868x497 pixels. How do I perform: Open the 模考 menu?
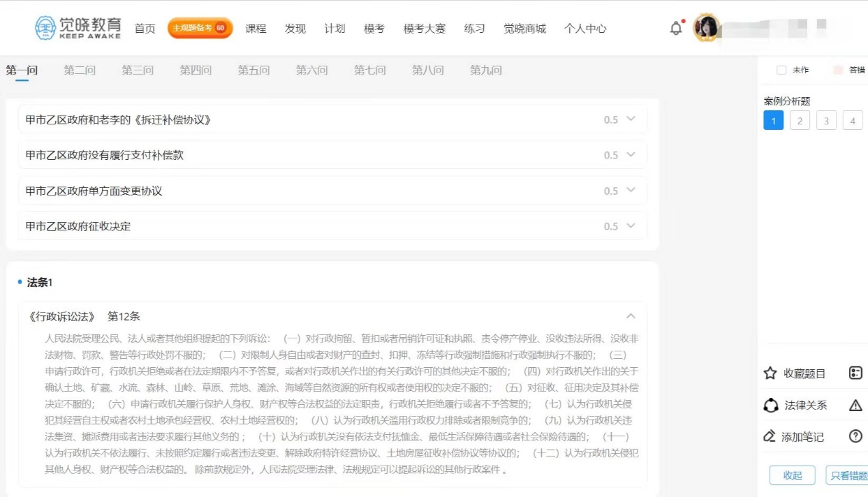pyautogui.click(x=375, y=29)
